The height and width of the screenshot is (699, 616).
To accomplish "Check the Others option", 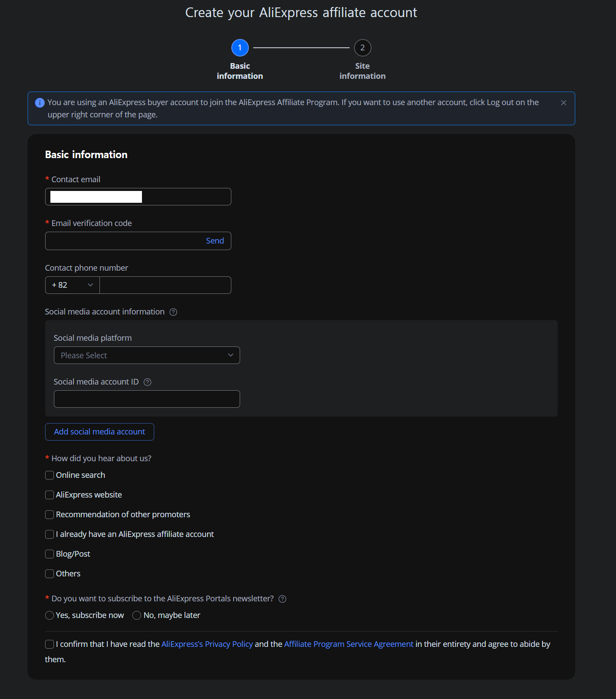I will (50, 574).
